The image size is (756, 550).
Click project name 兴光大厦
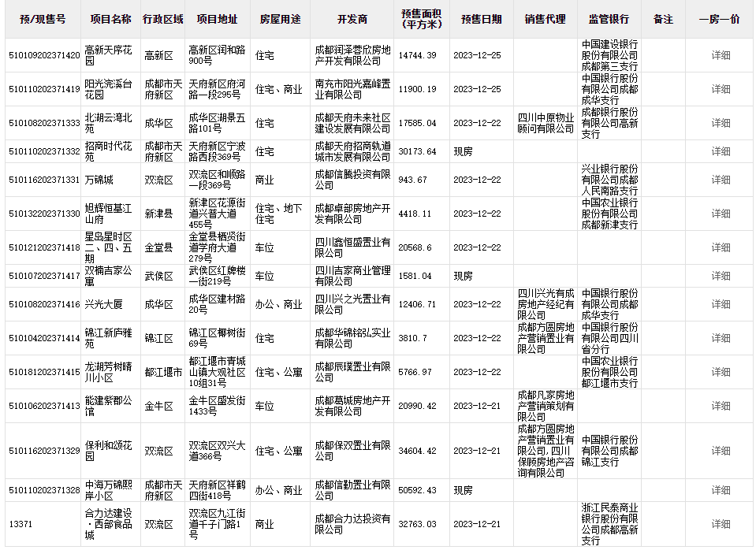[x=103, y=304]
